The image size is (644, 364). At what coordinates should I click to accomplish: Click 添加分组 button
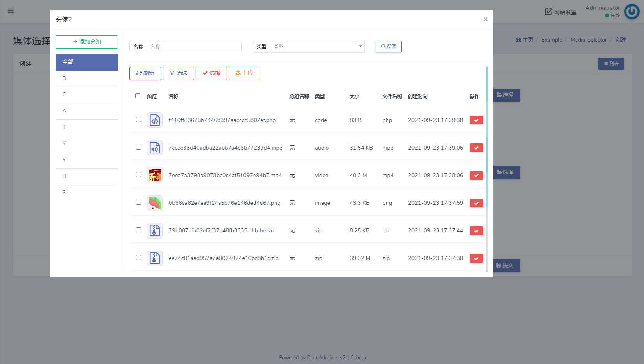click(x=87, y=42)
